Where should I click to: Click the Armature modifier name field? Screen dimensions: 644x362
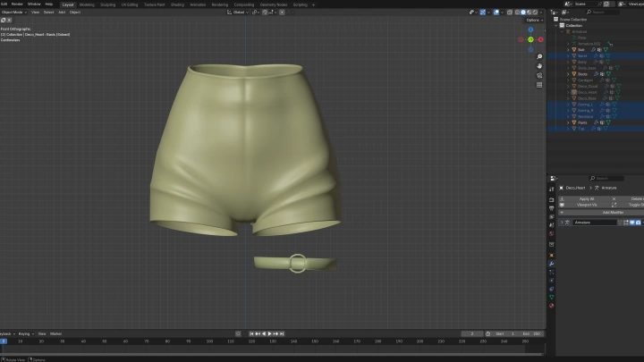595,223
